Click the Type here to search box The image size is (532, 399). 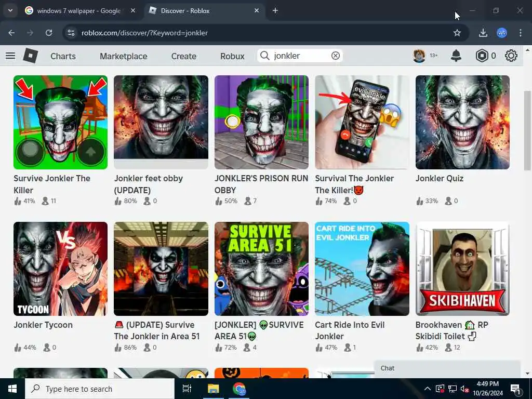100,389
